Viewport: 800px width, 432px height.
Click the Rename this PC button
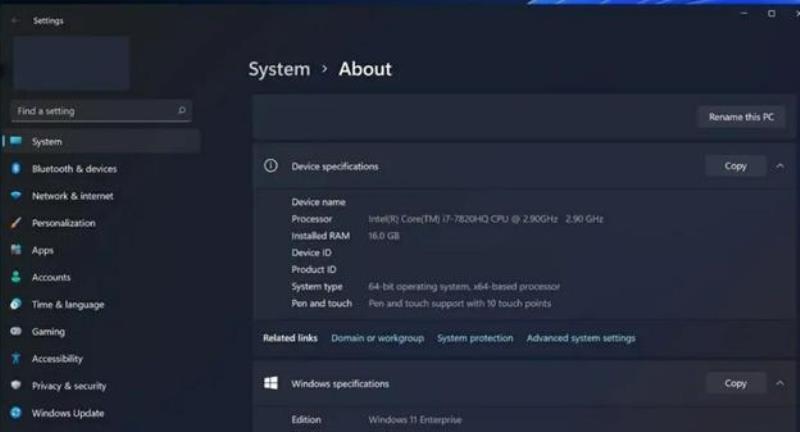tap(741, 117)
